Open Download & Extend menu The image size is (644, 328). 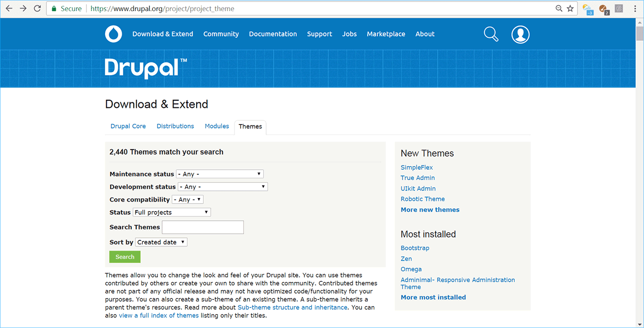pyautogui.click(x=163, y=34)
